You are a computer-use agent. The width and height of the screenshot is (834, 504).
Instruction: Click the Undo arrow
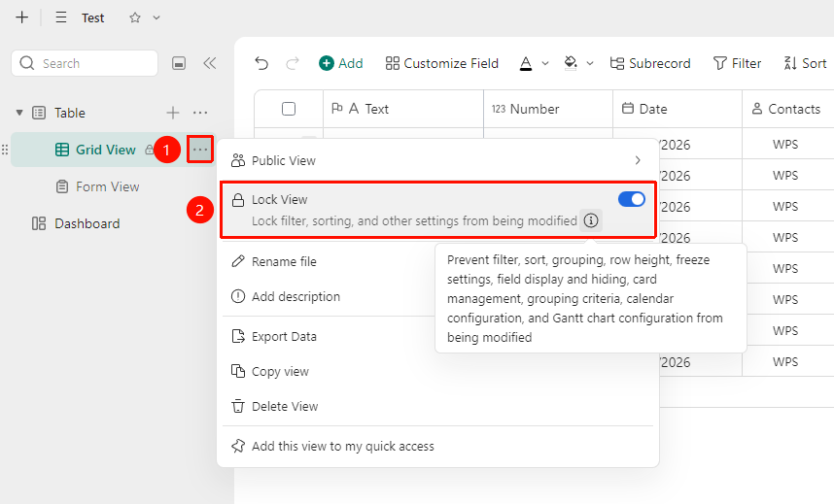click(261, 63)
